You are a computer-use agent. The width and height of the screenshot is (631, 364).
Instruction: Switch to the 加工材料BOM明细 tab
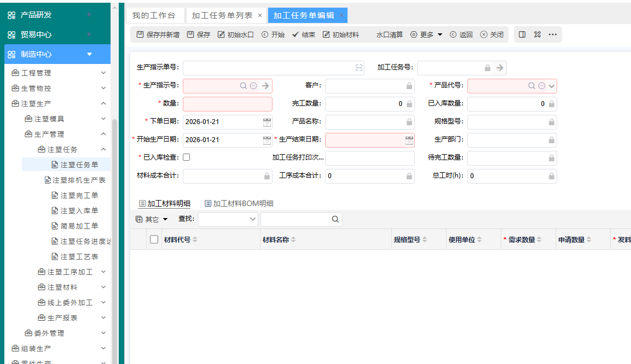[x=239, y=203]
